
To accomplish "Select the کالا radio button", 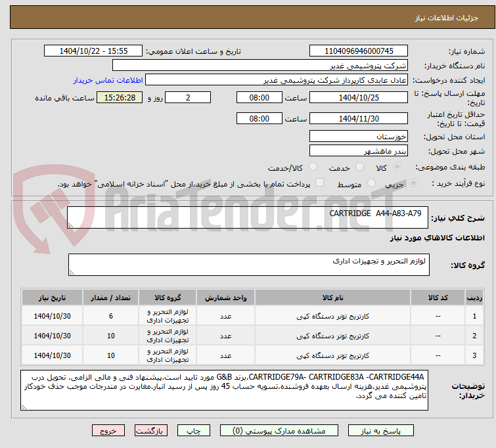I will (397, 167).
